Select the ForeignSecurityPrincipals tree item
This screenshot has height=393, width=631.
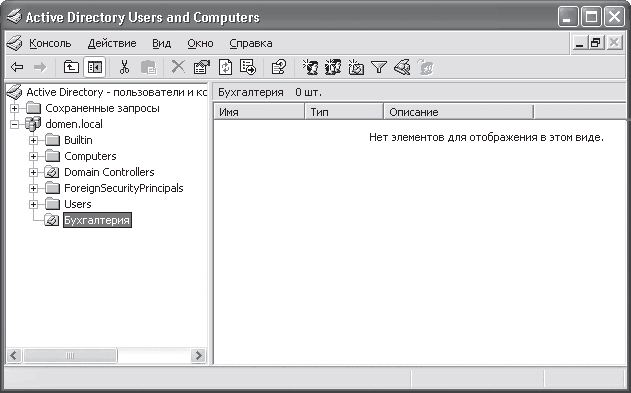coord(124,188)
